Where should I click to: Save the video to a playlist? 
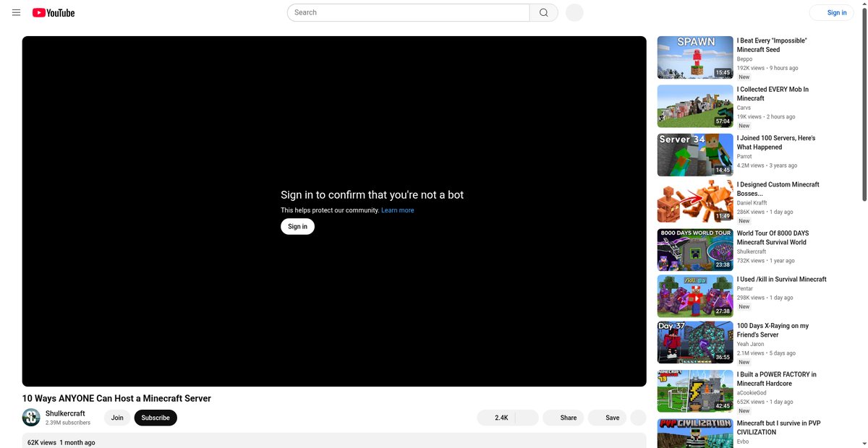click(x=607, y=418)
